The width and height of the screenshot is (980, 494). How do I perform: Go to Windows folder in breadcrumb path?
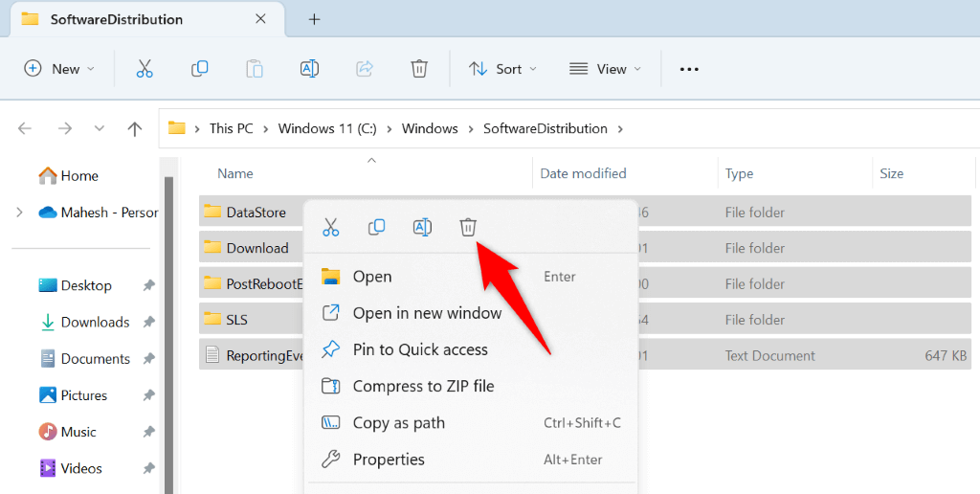tap(430, 128)
